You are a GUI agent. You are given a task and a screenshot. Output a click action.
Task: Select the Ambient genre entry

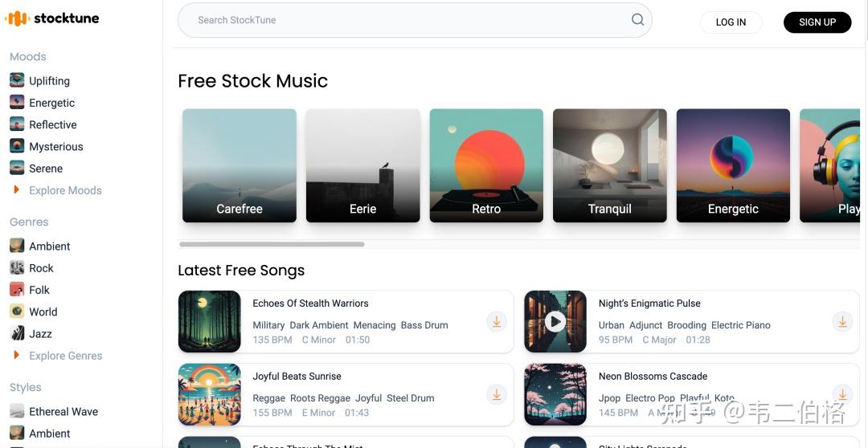tap(49, 246)
